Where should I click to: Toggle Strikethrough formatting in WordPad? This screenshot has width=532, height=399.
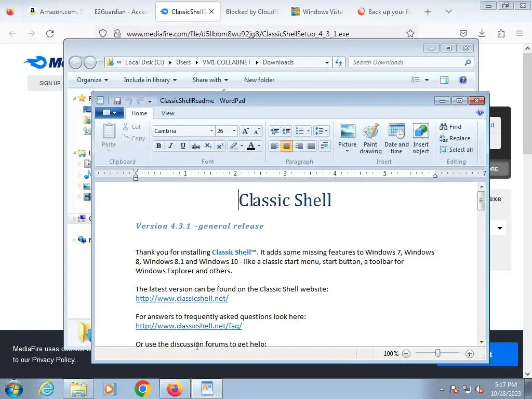tap(195, 146)
